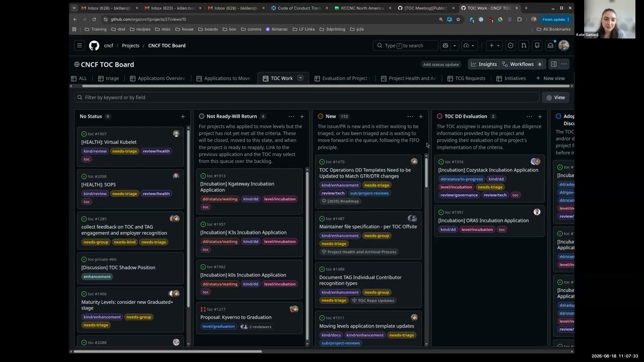Open the Project Health view tab
This screenshot has width=644, height=362.
click(409, 78)
